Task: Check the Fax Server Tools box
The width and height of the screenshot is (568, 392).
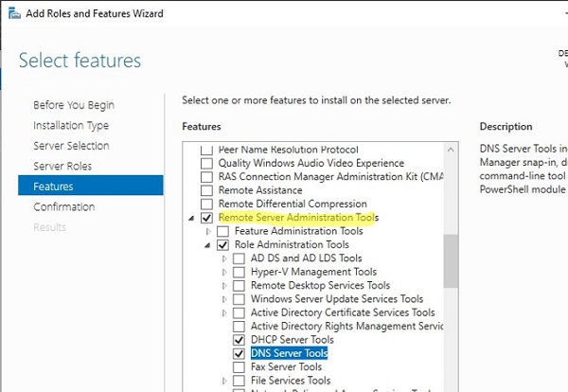Action: click(240, 366)
